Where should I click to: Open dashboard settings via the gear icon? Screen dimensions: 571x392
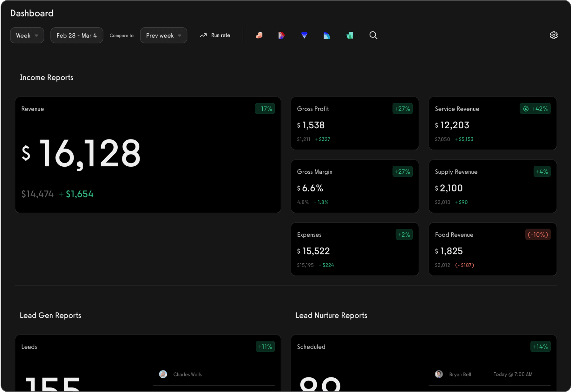[554, 35]
